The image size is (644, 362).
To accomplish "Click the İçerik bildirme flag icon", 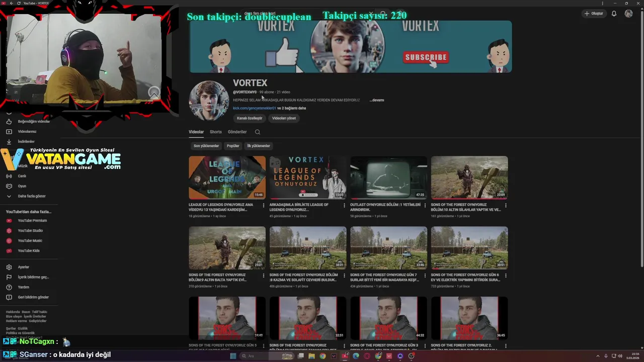I will [9, 277].
